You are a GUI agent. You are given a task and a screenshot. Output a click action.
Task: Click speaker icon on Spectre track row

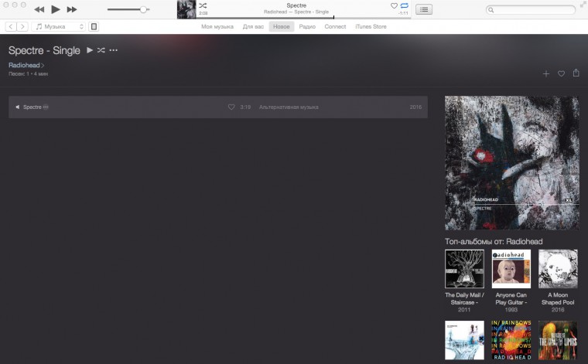point(17,107)
